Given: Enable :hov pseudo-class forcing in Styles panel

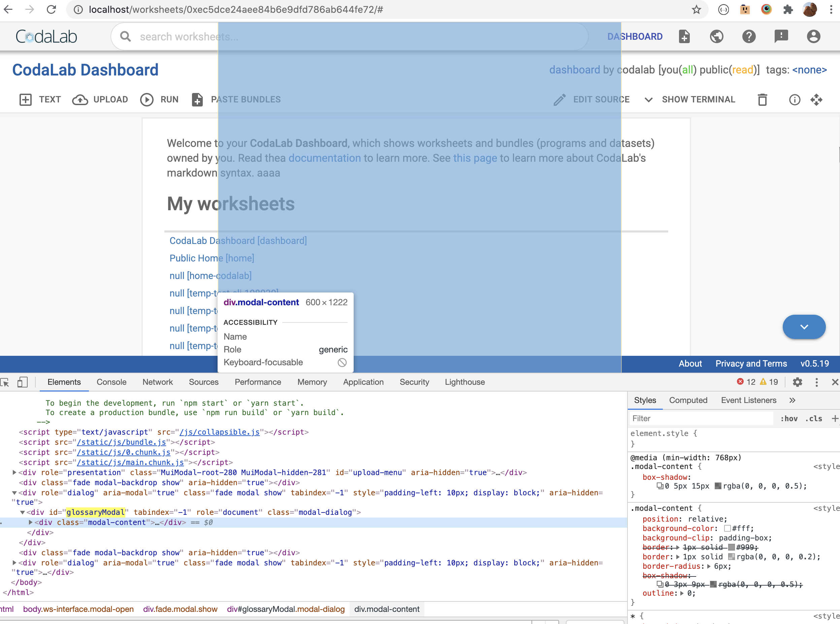Looking at the screenshot, I should [x=789, y=418].
